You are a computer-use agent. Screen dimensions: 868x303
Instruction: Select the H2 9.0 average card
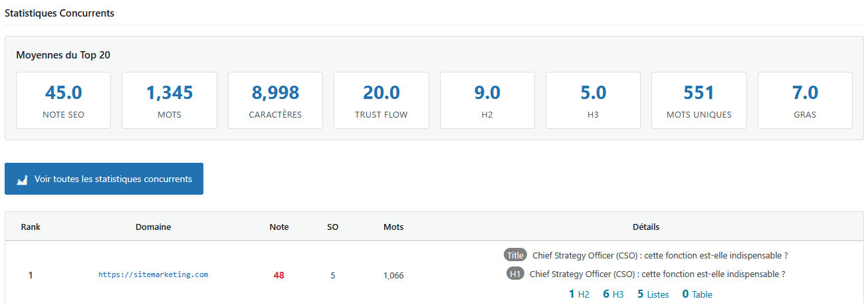487,100
